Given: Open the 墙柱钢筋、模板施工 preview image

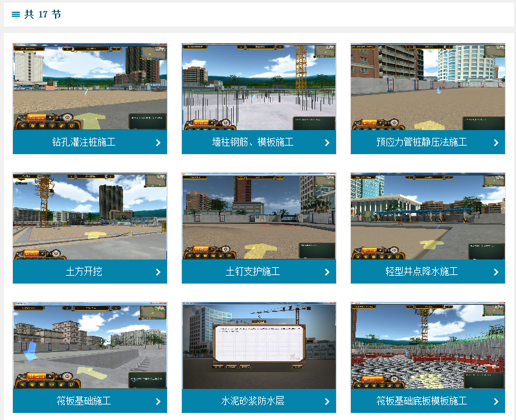Looking at the screenshot, I should [x=259, y=87].
